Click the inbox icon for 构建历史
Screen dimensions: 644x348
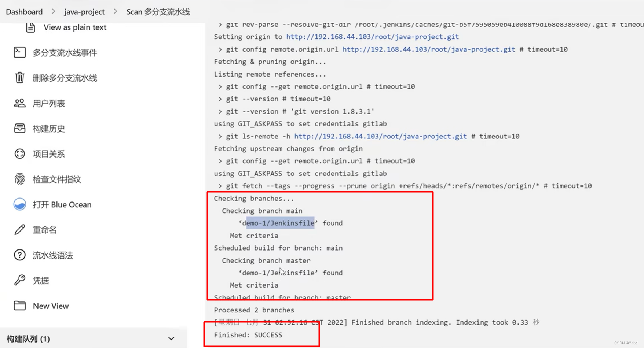[20, 128]
